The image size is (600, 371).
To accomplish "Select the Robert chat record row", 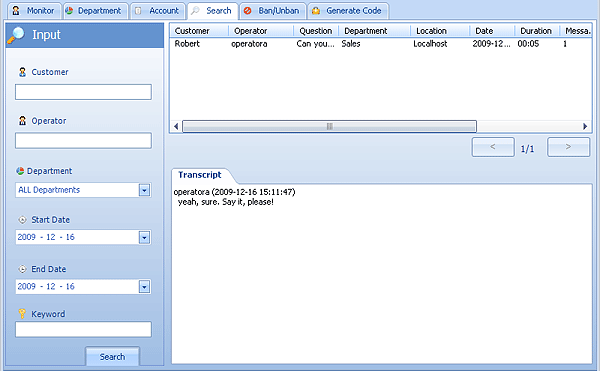I will (381, 44).
